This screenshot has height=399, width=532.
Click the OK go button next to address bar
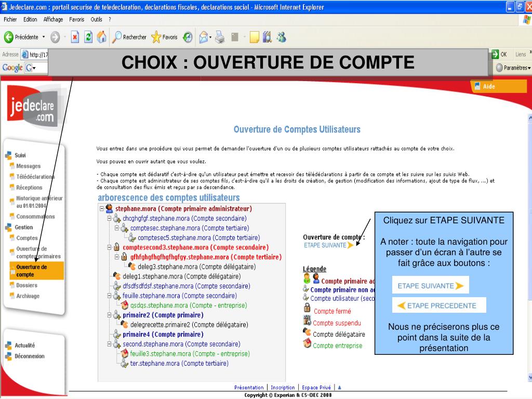click(x=499, y=54)
